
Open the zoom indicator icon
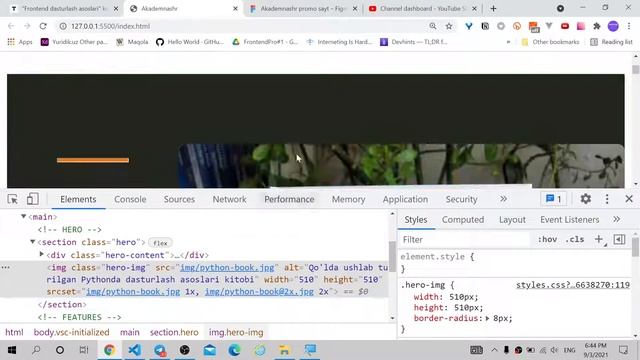click(433, 26)
